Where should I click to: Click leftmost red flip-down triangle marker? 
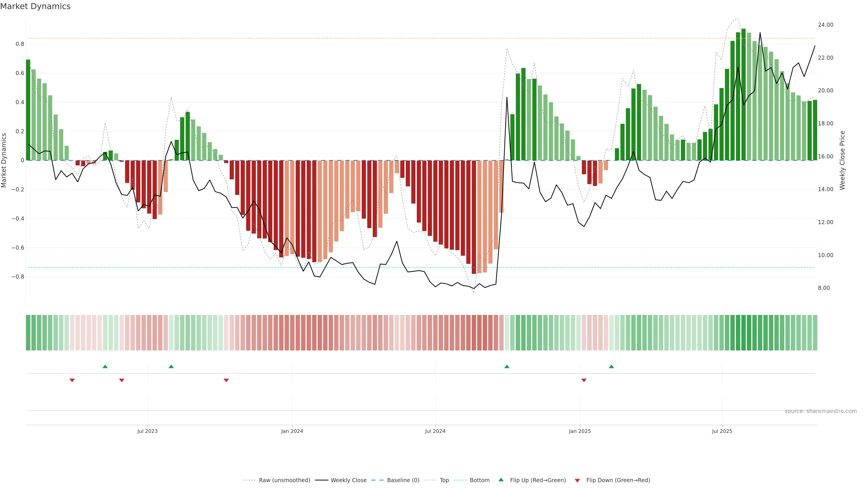72,380
